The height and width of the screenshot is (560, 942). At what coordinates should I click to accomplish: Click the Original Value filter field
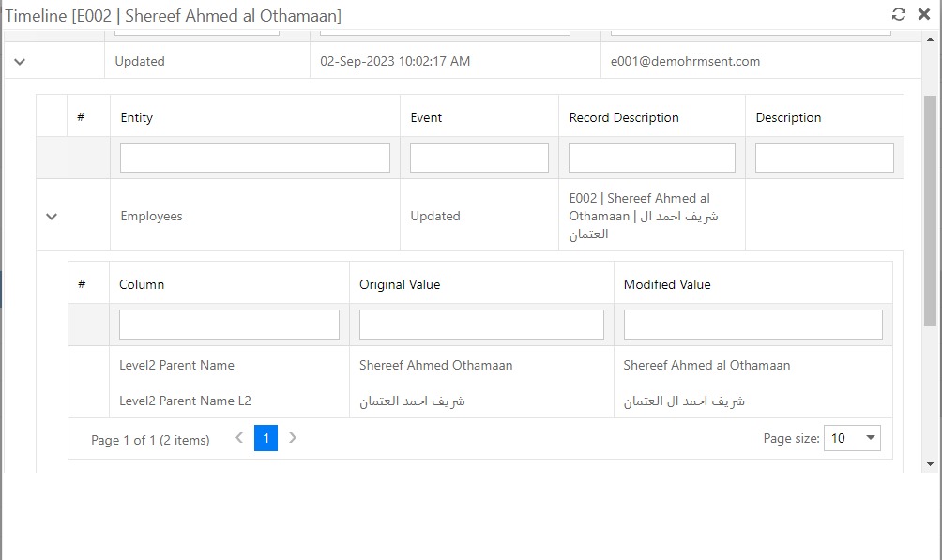point(481,324)
